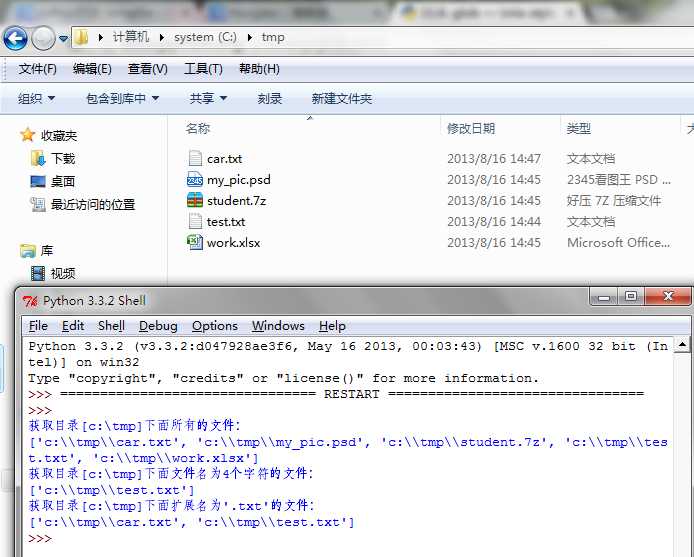Screen dimensions: 694x557
Task: Click the date 2013/8/16 14:47
Action: click(x=494, y=159)
